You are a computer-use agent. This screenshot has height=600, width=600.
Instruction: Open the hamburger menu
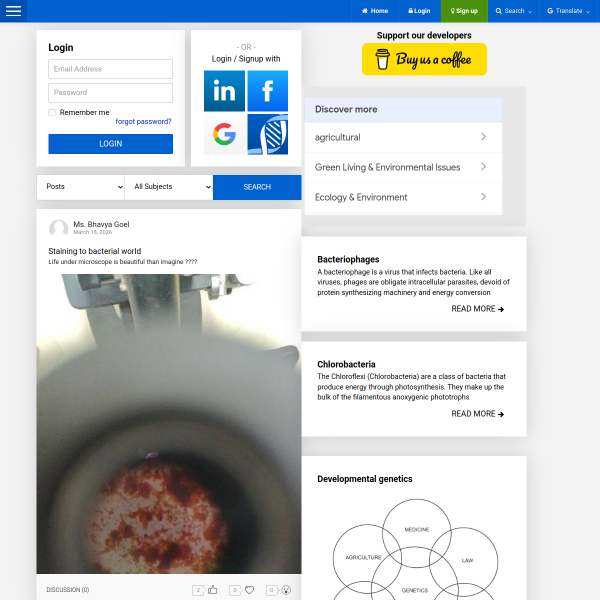[13, 11]
